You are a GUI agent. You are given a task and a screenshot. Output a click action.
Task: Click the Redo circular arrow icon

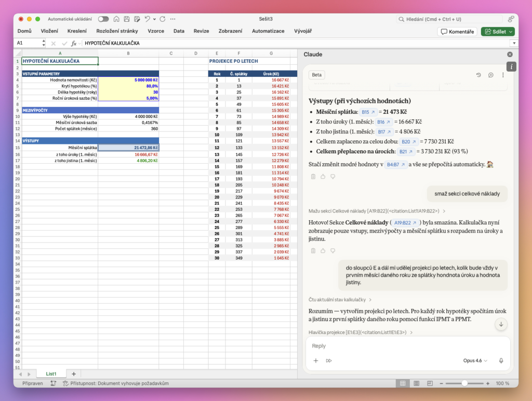pos(164,19)
